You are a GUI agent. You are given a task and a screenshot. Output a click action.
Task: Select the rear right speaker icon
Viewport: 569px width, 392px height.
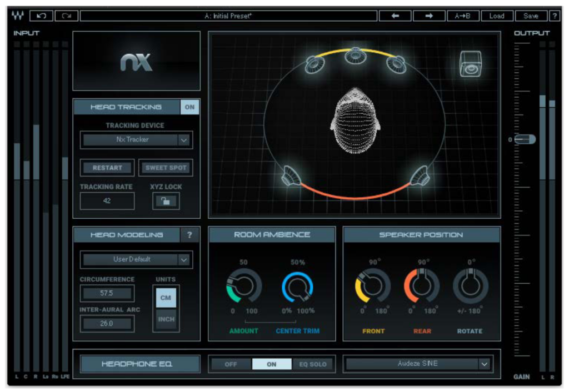[420, 176]
